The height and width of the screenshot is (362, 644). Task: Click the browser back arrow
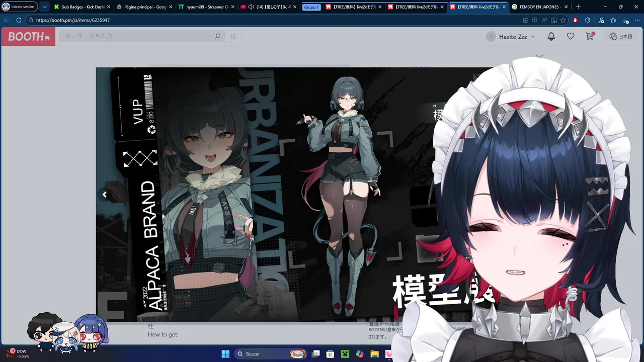coord(6,20)
